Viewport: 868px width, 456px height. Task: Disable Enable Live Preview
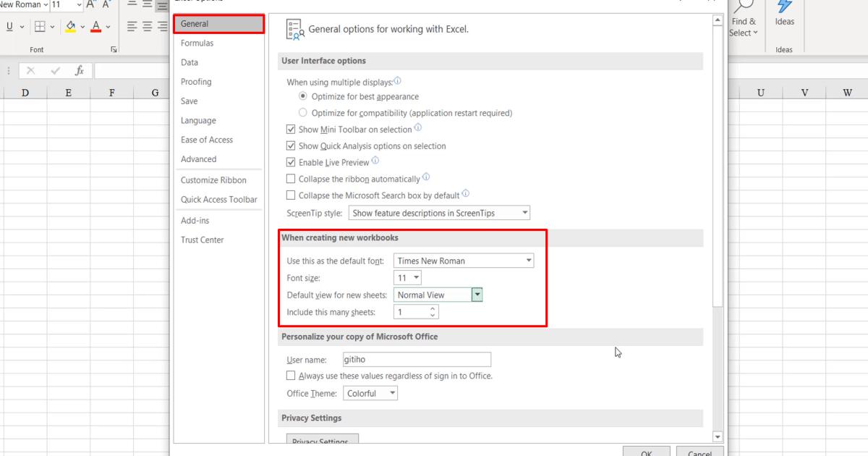[x=292, y=162]
